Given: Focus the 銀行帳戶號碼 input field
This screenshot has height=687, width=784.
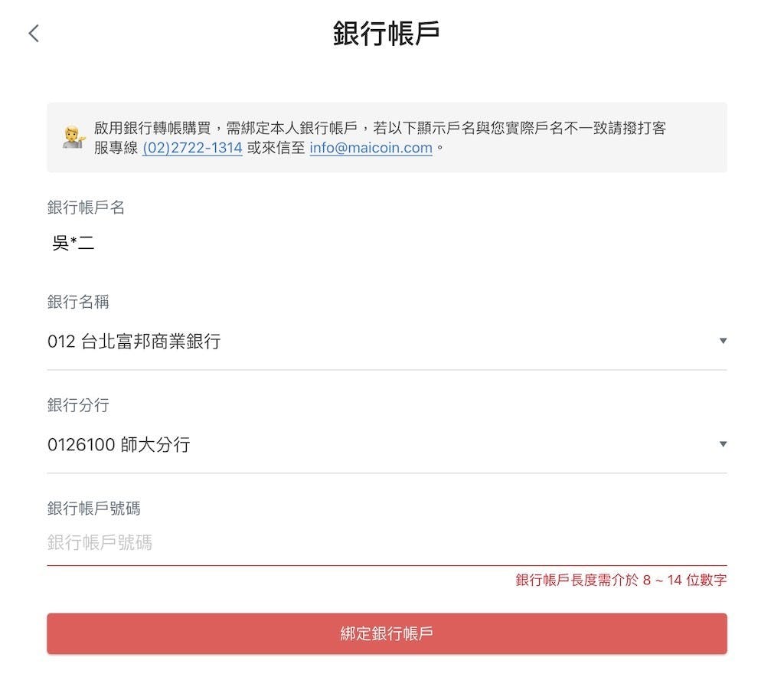Looking at the screenshot, I should [x=383, y=543].
